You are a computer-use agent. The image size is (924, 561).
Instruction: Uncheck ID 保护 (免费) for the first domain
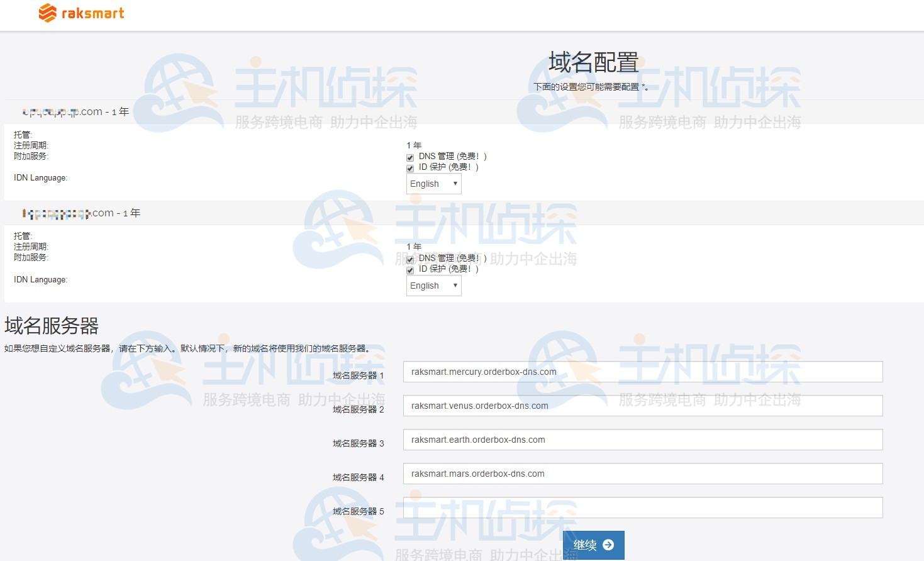(409, 168)
